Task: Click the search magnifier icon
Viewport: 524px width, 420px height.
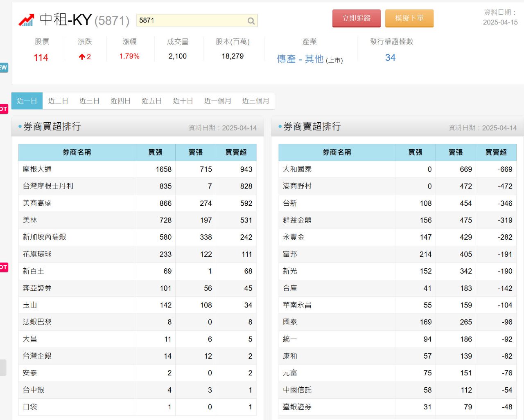Action: click(251, 20)
